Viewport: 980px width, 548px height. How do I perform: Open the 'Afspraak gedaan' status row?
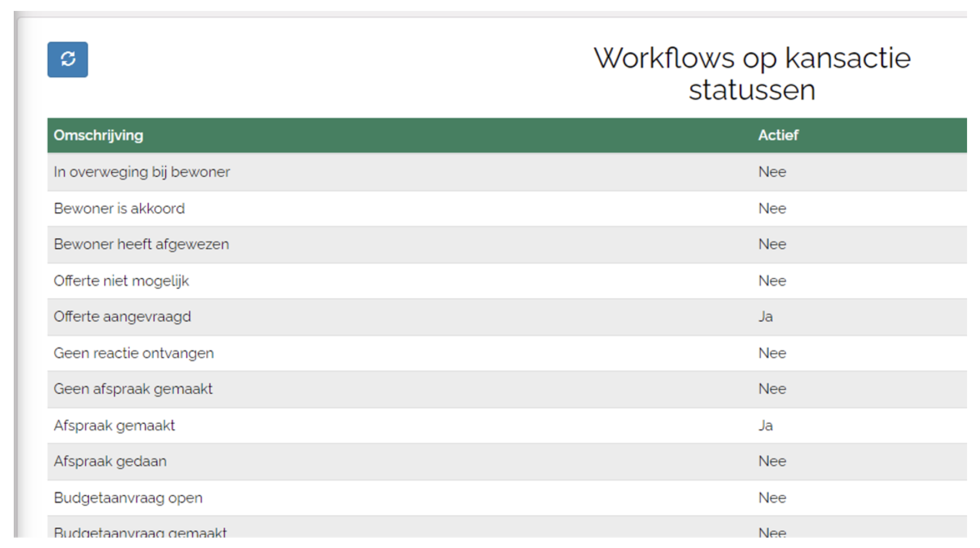tap(110, 461)
